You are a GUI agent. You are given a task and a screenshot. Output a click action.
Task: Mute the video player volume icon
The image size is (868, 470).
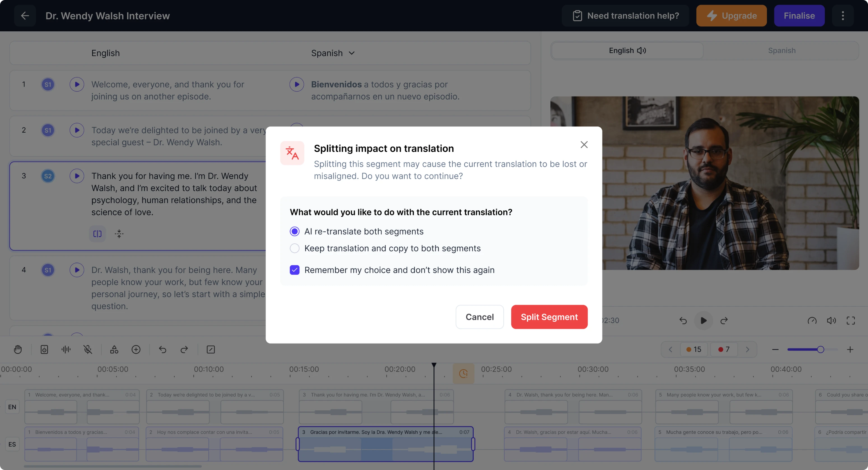click(x=831, y=321)
